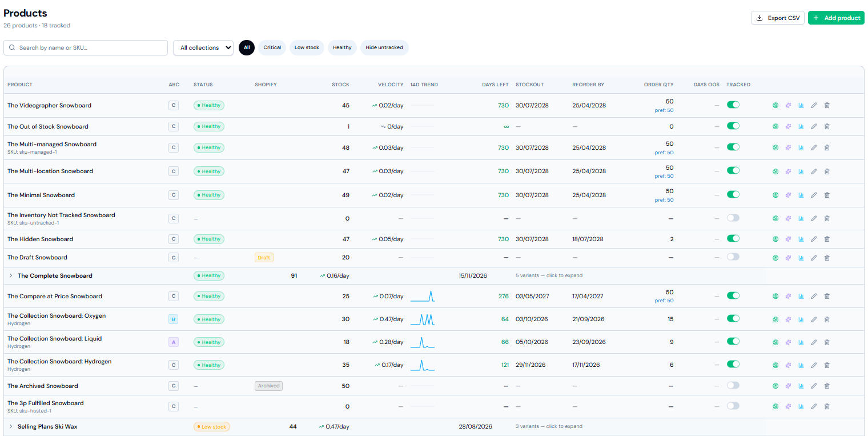The width and height of the screenshot is (868, 436).
Task: Filter products by Critical status
Action: (272, 47)
